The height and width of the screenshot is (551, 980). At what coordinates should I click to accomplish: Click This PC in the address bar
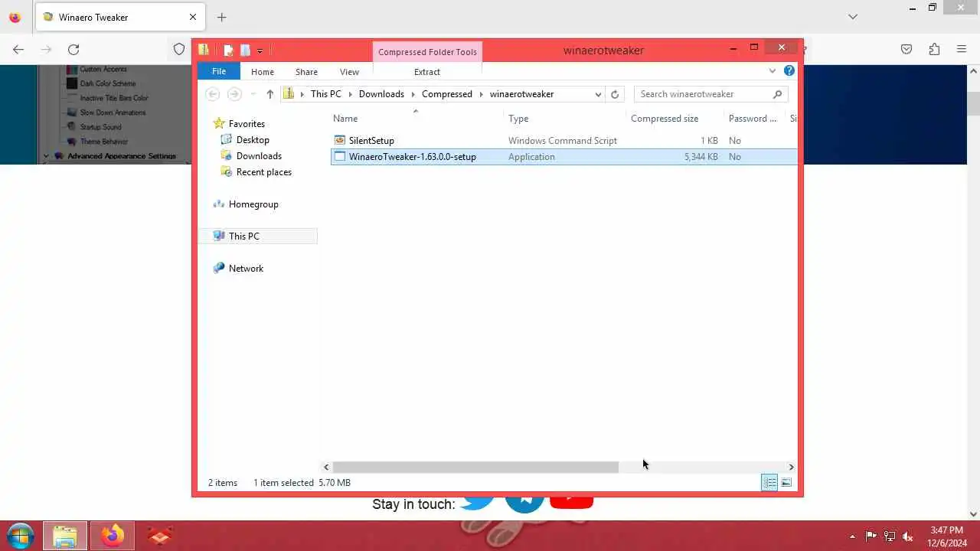(325, 94)
